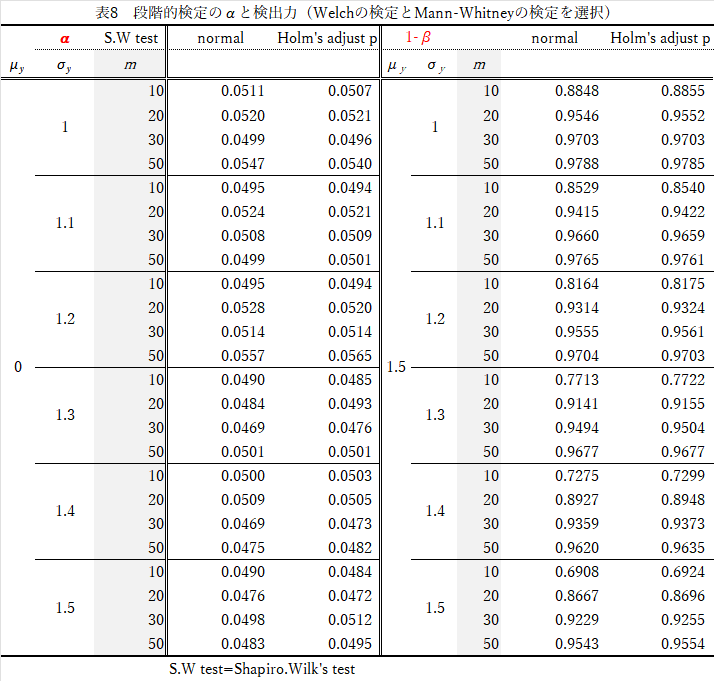714x681 pixels.
Task: Click the power value 0.7299
Action: (x=683, y=476)
